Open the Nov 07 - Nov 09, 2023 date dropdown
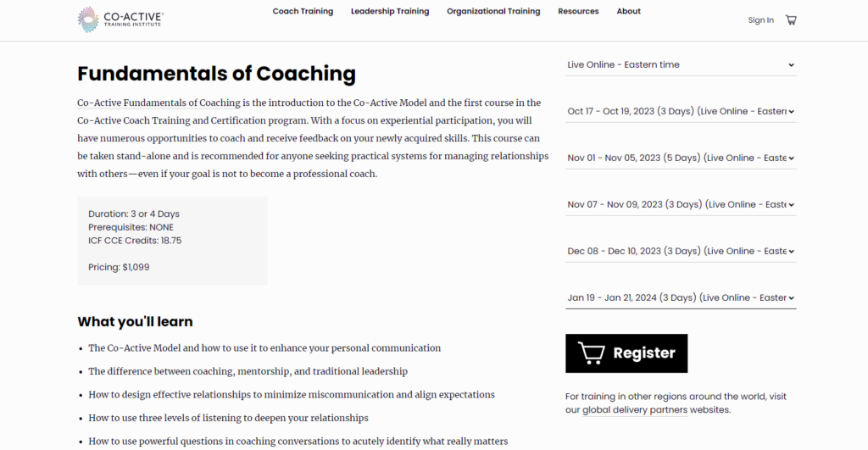The height and width of the screenshot is (450, 868). pos(681,204)
